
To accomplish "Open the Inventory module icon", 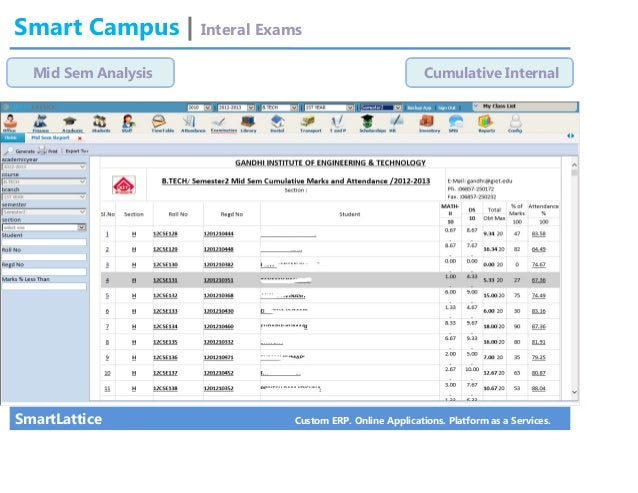I will [x=428, y=123].
